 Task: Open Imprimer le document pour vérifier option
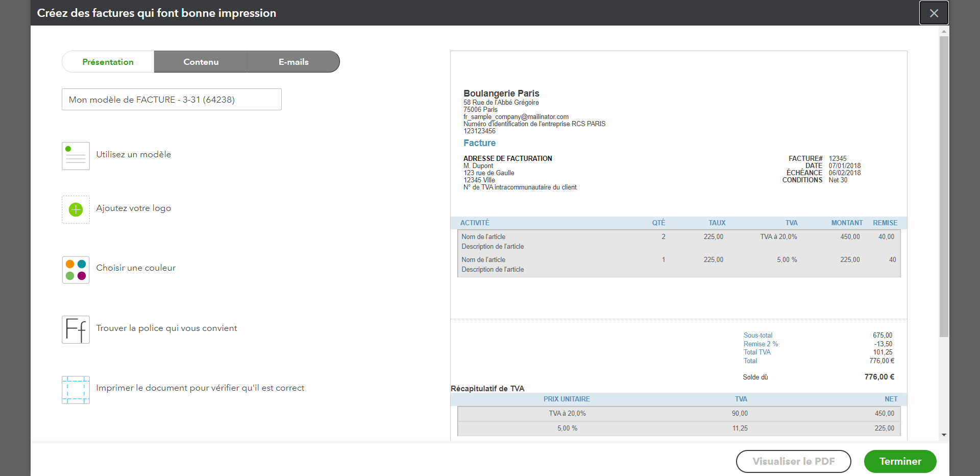200,388
